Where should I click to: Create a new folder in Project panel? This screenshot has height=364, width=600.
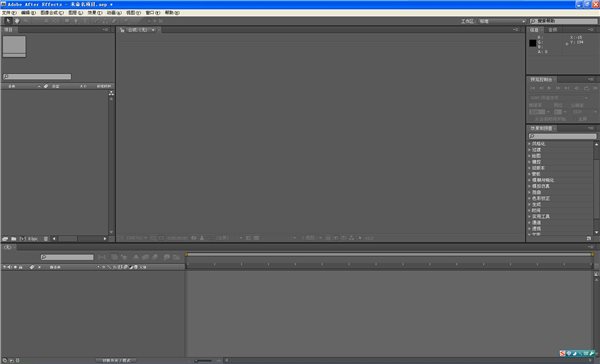coord(13,239)
